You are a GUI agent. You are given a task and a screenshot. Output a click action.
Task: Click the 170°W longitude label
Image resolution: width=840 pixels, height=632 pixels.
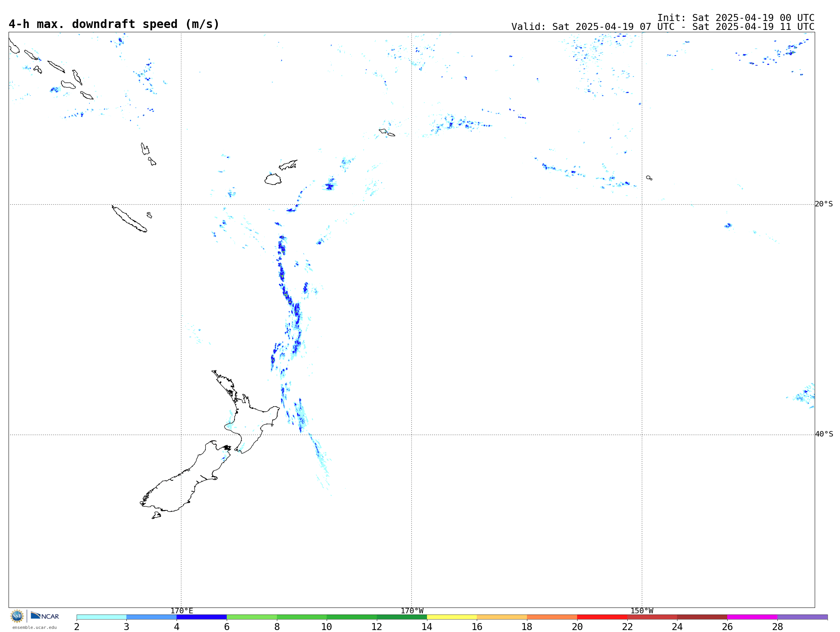[x=412, y=611]
